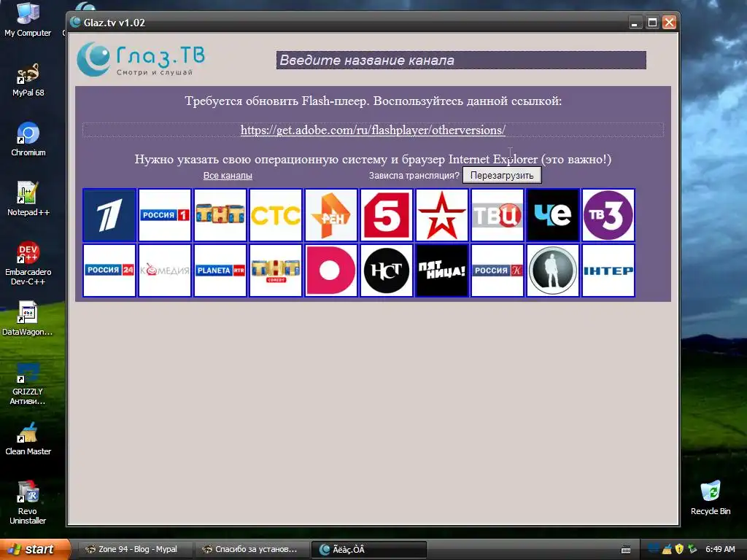This screenshot has height=560, width=747.
Task: Maximize the Glaz.tv window
Action: pyautogui.click(x=652, y=23)
